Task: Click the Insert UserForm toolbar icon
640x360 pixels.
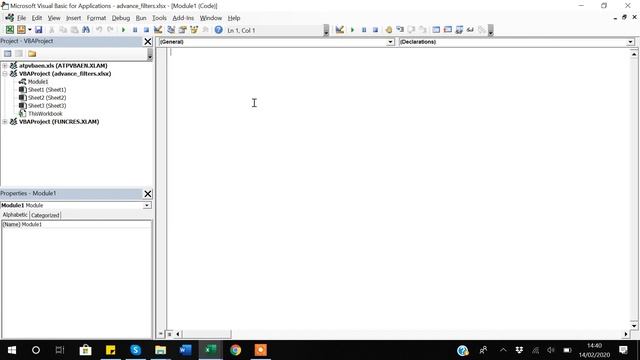Action: 21,30
